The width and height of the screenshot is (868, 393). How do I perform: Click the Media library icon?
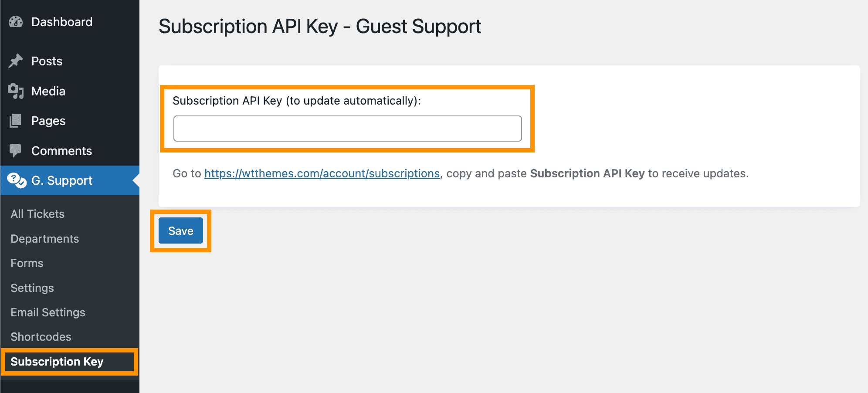point(16,91)
